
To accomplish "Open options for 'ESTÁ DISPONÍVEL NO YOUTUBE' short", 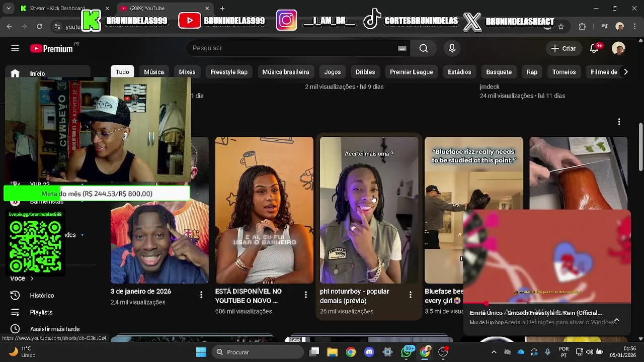I will (305, 295).
